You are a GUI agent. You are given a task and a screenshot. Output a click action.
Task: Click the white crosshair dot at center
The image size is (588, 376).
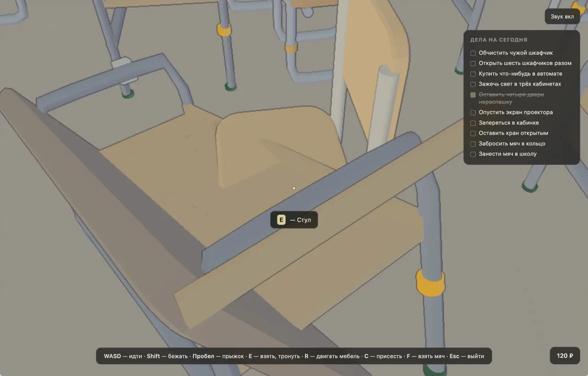pyautogui.click(x=294, y=188)
